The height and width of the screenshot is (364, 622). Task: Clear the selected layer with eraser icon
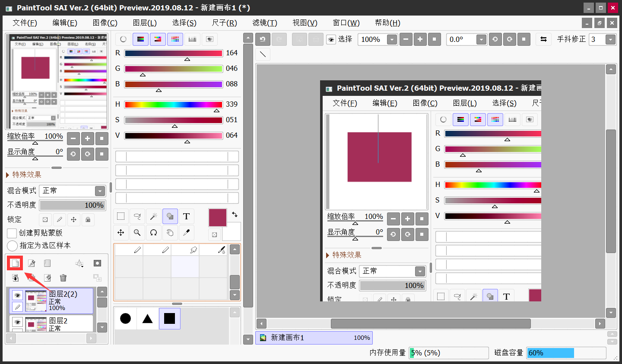[48, 278]
